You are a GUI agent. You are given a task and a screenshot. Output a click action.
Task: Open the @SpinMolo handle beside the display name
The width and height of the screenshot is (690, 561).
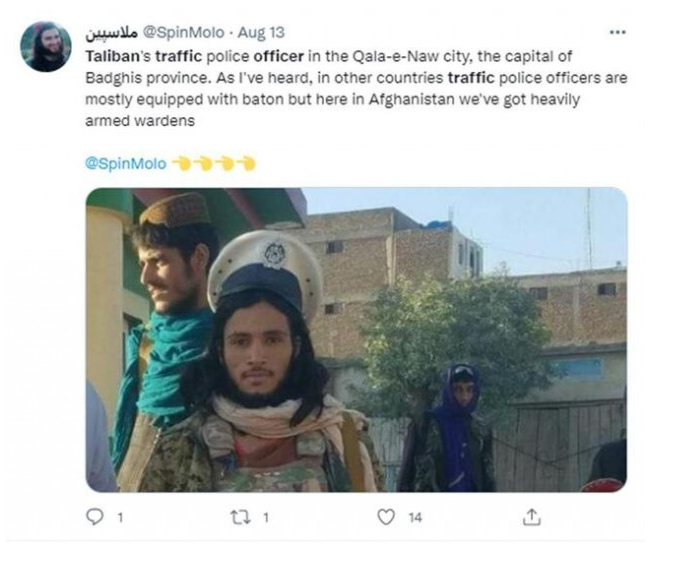click(x=184, y=33)
